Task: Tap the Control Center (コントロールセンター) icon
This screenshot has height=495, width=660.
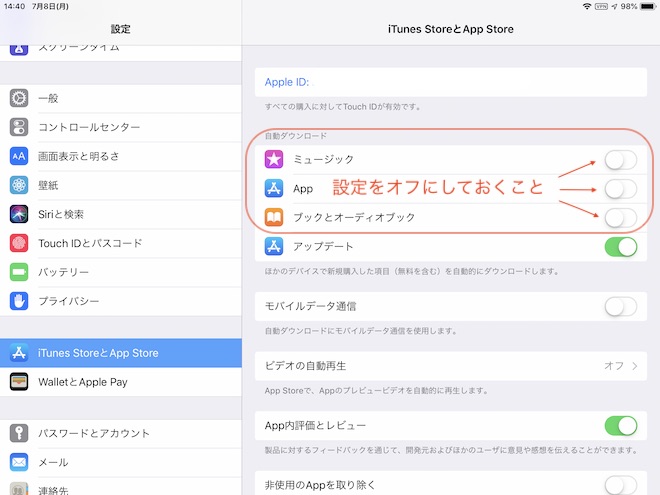Action: (19, 127)
